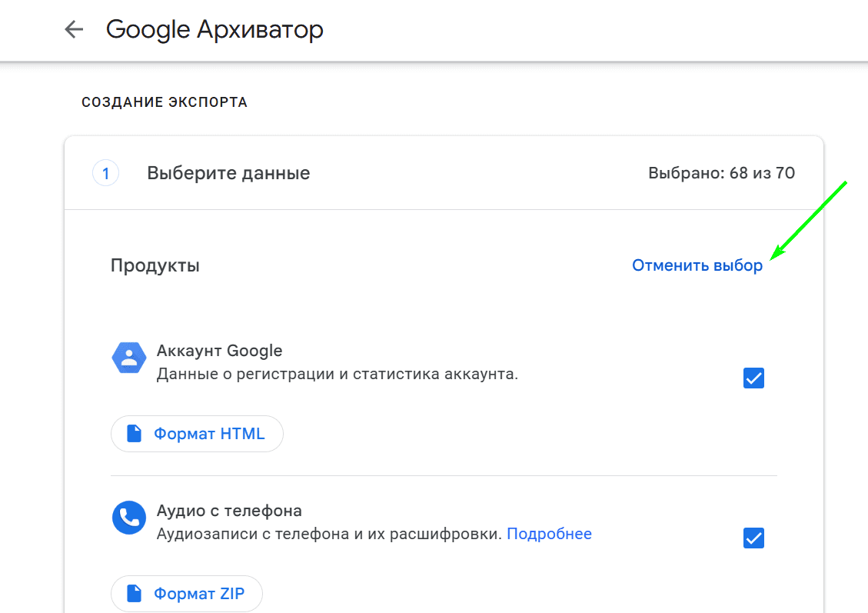The height and width of the screenshot is (613, 868).
Task: Click the Аудио с телефона product title
Action: (x=229, y=511)
